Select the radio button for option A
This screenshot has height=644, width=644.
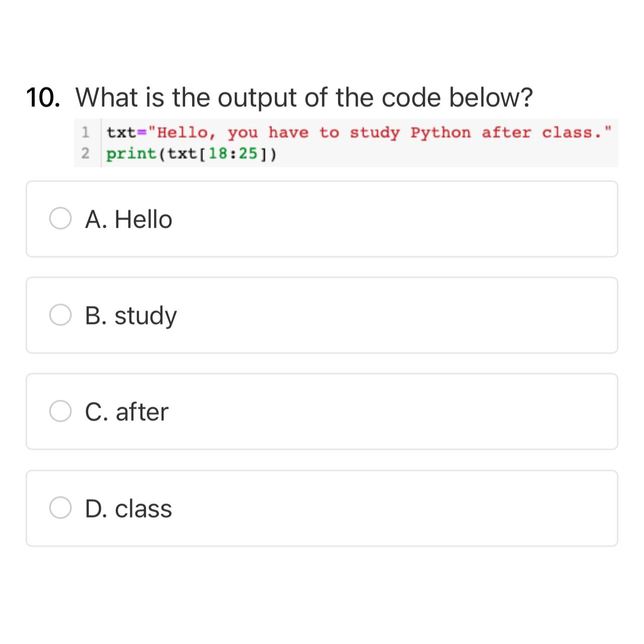click(x=60, y=219)
